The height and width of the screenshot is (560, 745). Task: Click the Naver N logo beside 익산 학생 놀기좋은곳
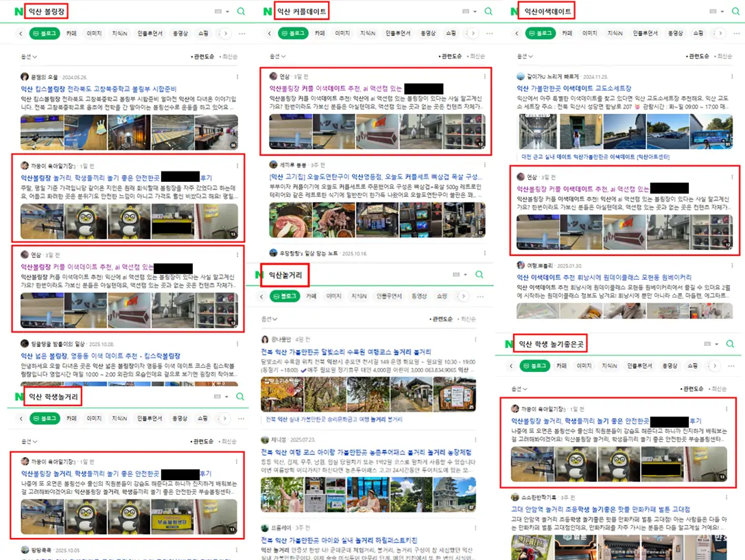(509, 344)
